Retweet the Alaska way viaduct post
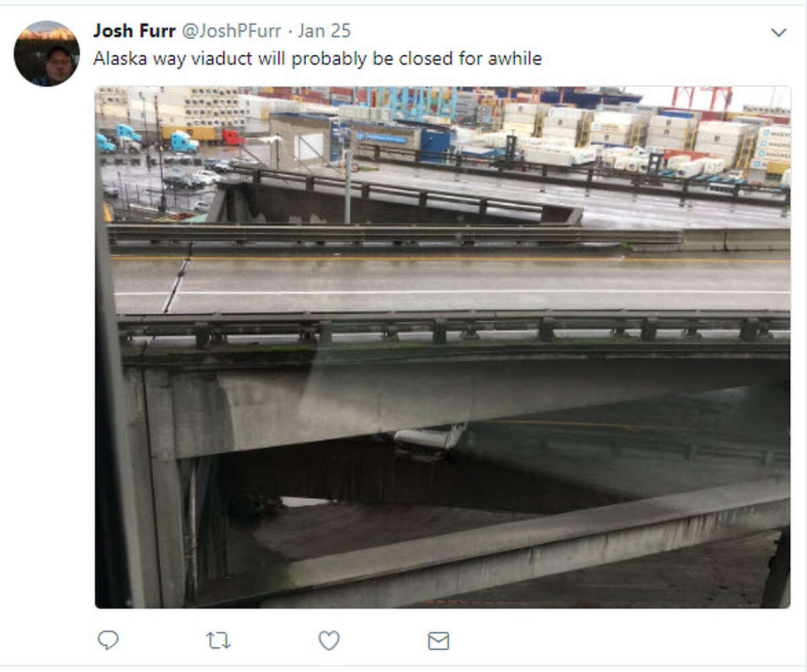 coord(218,640)
